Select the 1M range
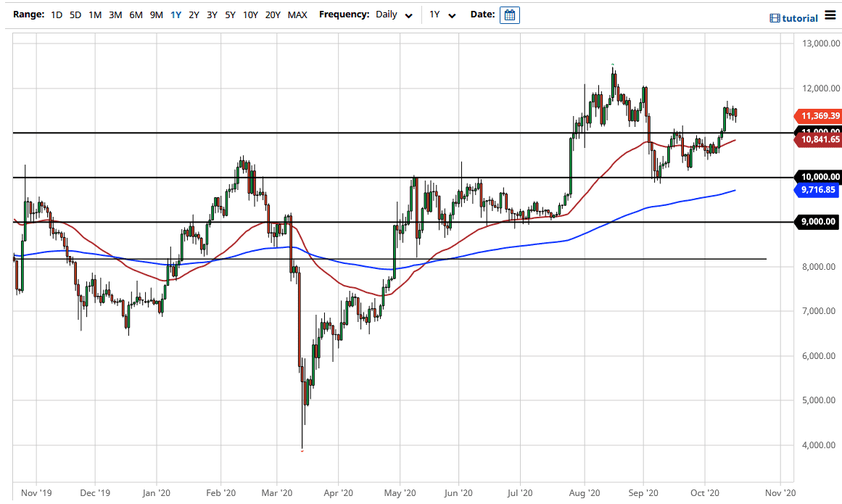842x504 pixels. coord(94,15)
